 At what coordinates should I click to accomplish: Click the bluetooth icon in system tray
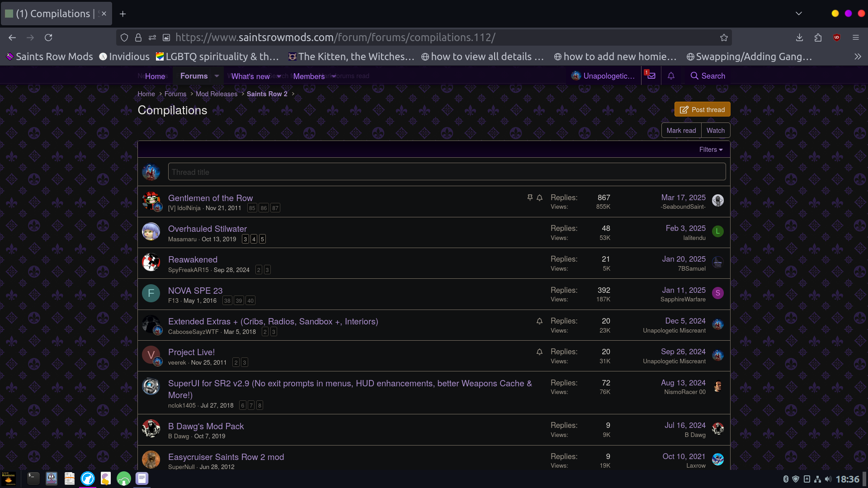coord(786,479)
